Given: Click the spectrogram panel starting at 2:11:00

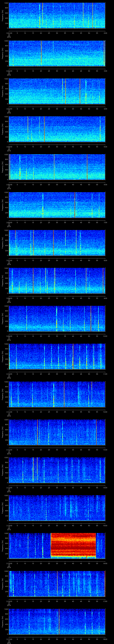Looking at the screenshot, I should tap(57, 394).
